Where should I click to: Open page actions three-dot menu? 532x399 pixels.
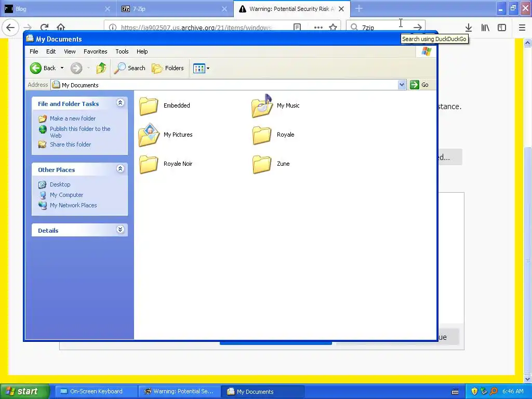tap(318, 27)
